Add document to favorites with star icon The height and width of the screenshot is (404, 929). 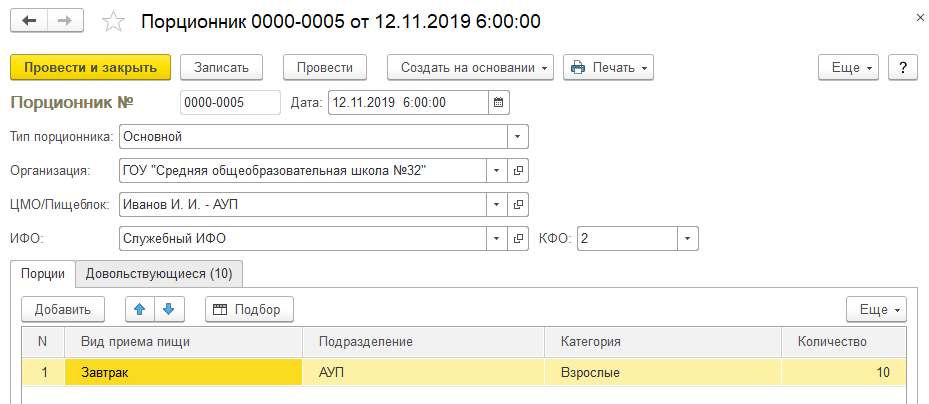coord(115,21)
